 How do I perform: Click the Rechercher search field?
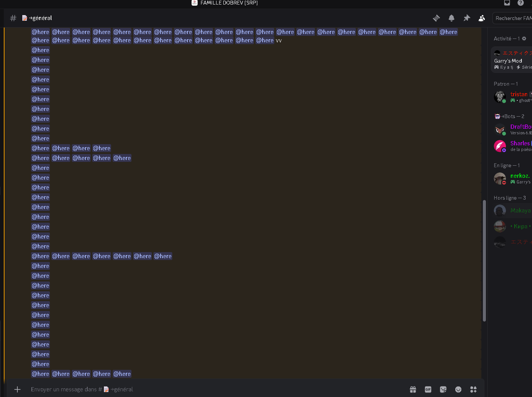pos(512,18)
